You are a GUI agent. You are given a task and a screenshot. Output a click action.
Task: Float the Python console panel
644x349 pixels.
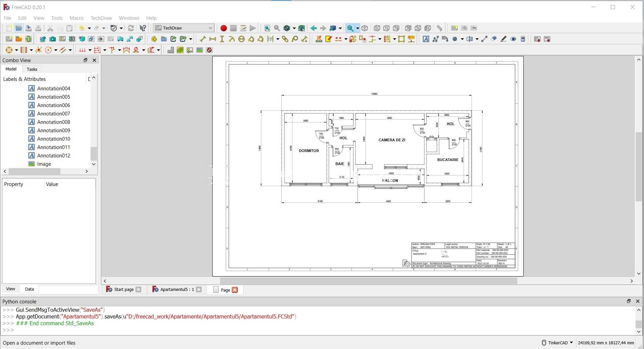click(x=629, y=301)
